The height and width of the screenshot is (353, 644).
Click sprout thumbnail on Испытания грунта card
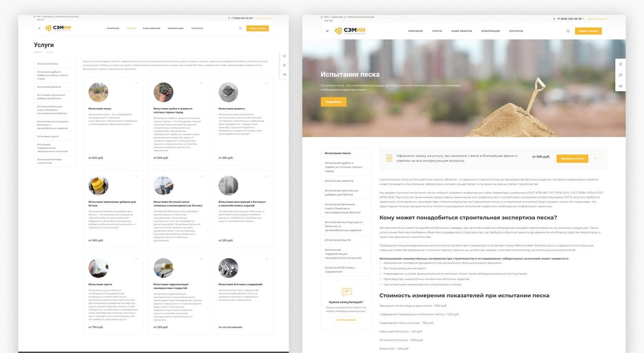tap(98, 268)
